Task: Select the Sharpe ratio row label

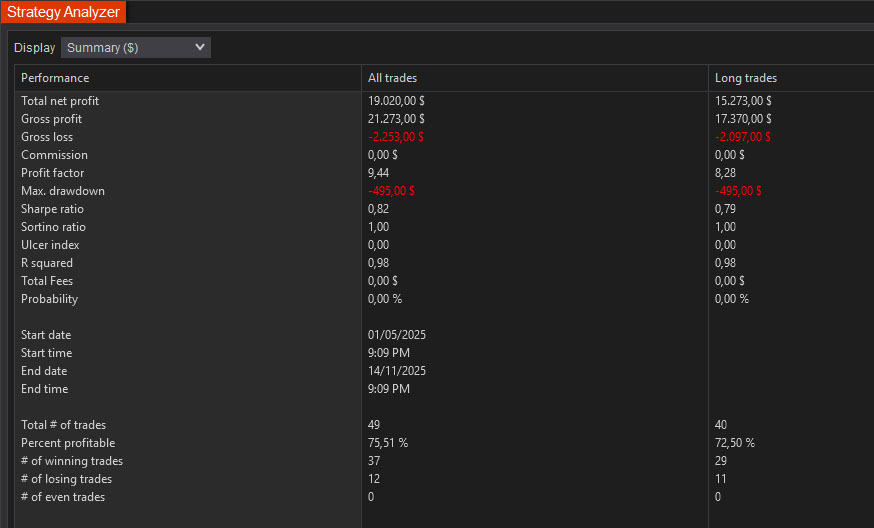Action: pyautogui.click(x=52, y=209)
